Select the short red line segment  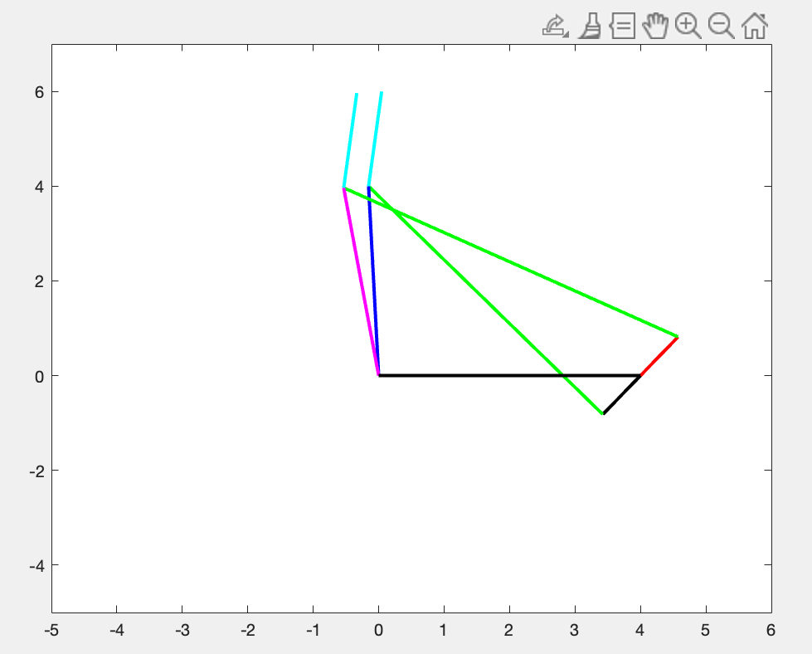[659, 356]
